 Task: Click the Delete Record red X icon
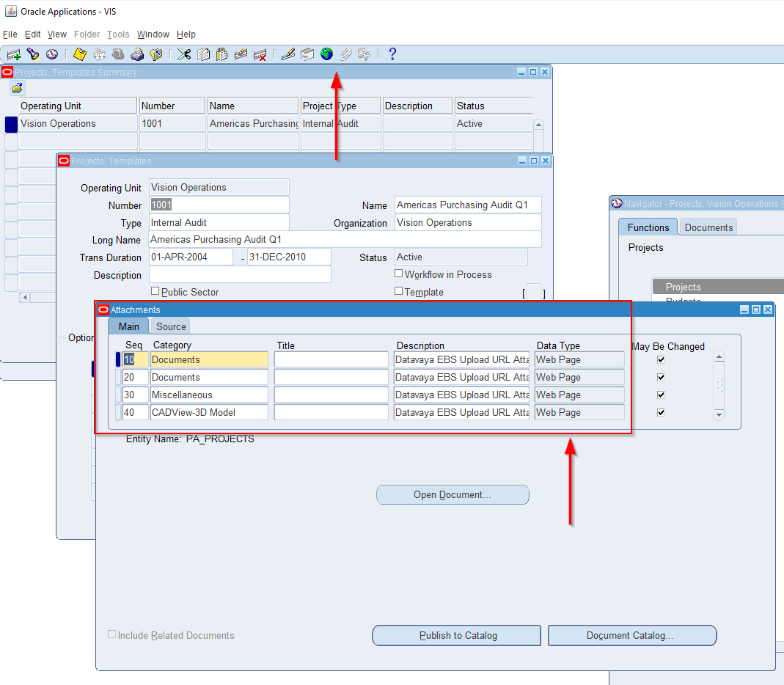260,54
